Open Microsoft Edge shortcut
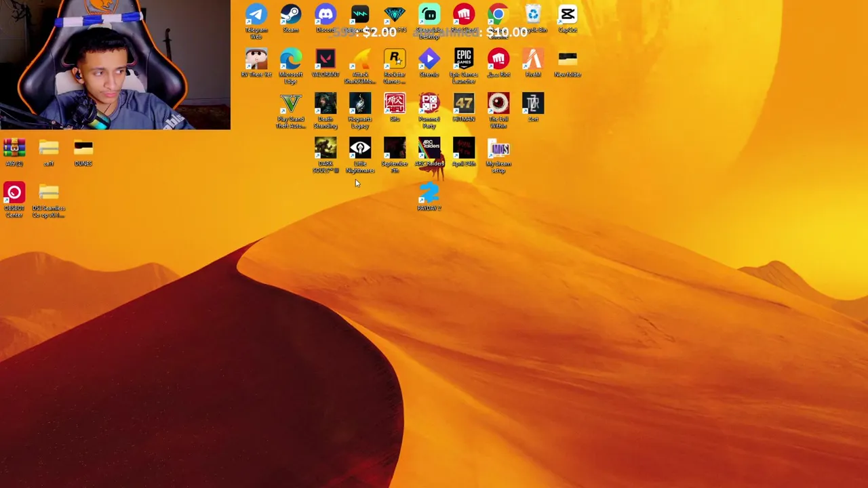The width and height of the screenshot is (868, 488). click(x=291, y=65)
